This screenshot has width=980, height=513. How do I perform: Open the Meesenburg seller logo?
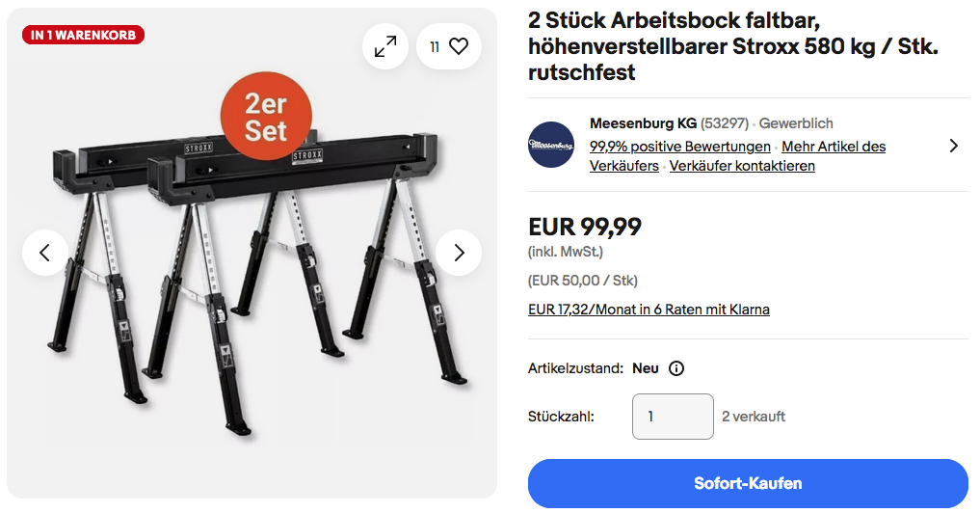[551, 145]
